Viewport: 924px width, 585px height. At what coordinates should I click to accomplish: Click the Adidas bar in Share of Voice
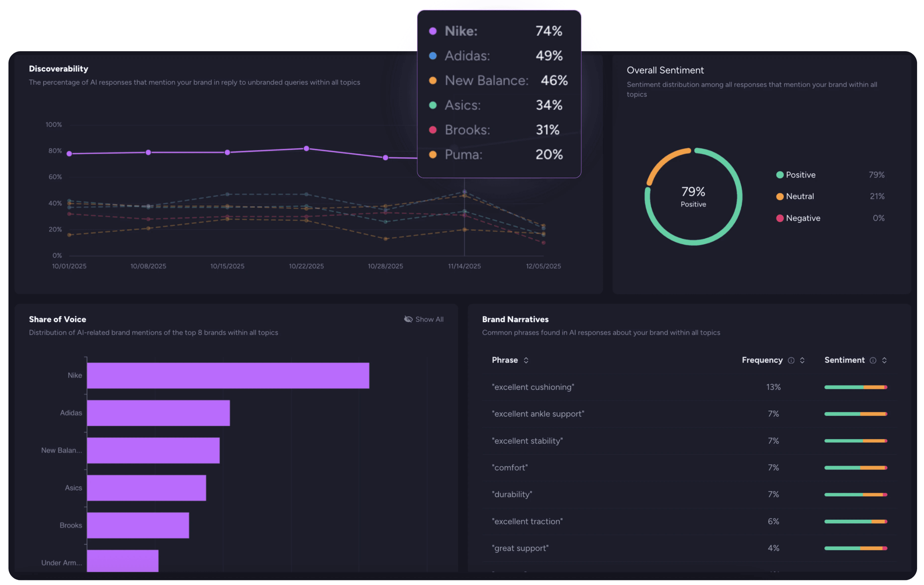click(x=158, y=413)
